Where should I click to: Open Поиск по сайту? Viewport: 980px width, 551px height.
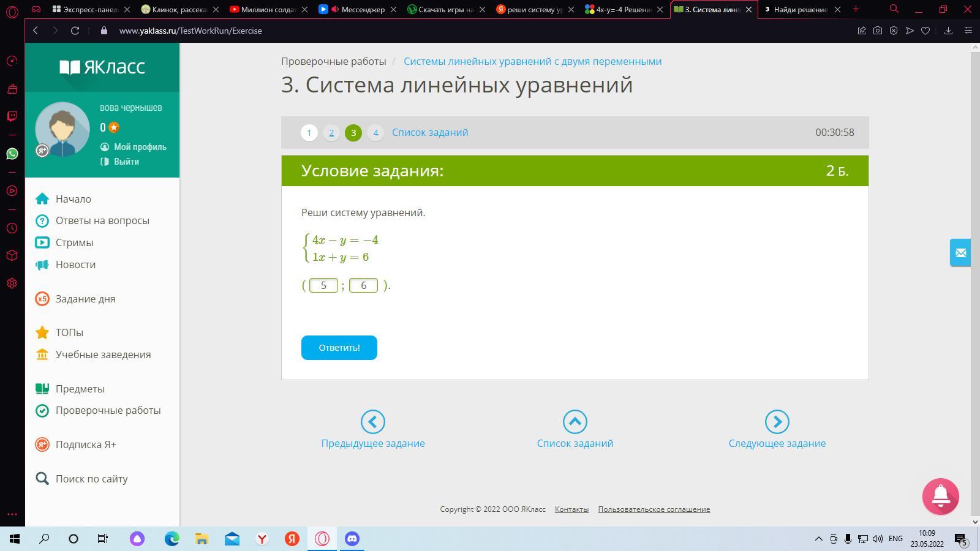[x=81, y=479]
